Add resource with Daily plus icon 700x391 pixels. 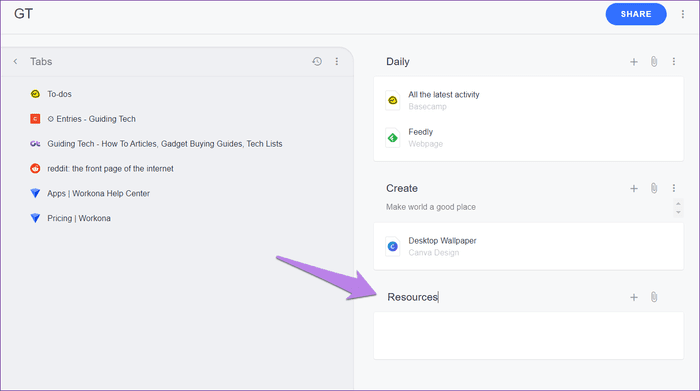pyautogui.click(x=634, y=62)
